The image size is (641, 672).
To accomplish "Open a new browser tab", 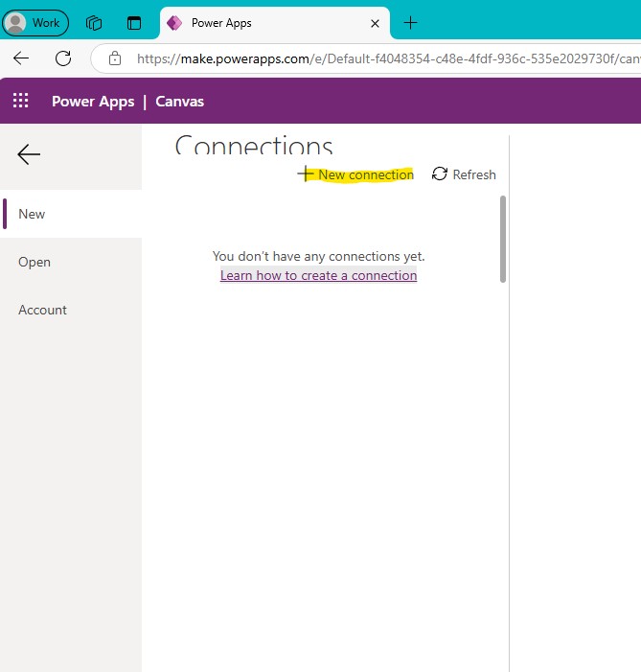I will pyautogui.click(x=410, y=23).
